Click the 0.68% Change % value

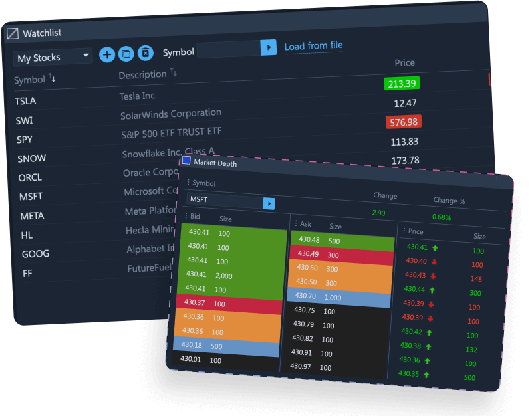tap(442, 217)
